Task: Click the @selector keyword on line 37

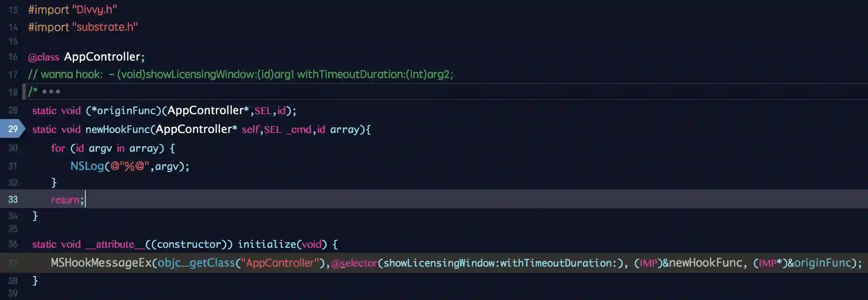Action: (x=354, y=263)
